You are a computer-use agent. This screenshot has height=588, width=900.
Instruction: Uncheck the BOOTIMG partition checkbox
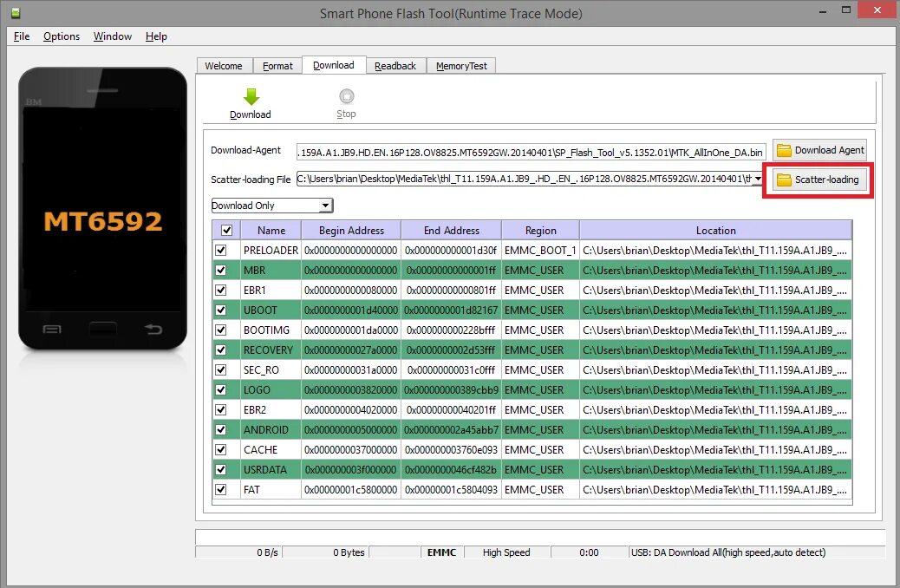220,330
